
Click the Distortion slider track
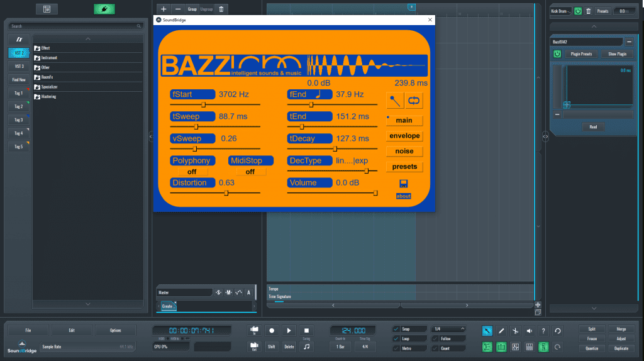(x=215, y=193)
